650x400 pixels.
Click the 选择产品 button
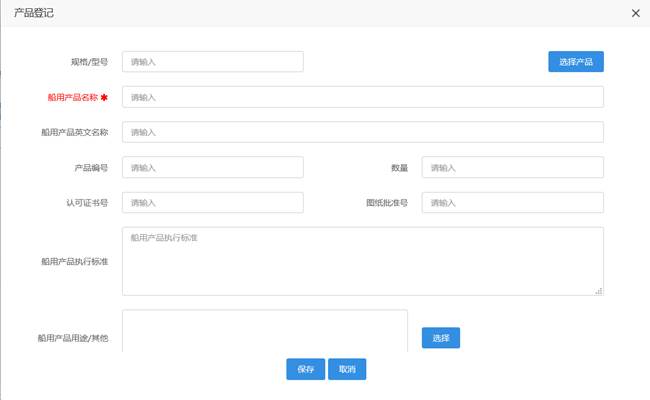point(576,62)
